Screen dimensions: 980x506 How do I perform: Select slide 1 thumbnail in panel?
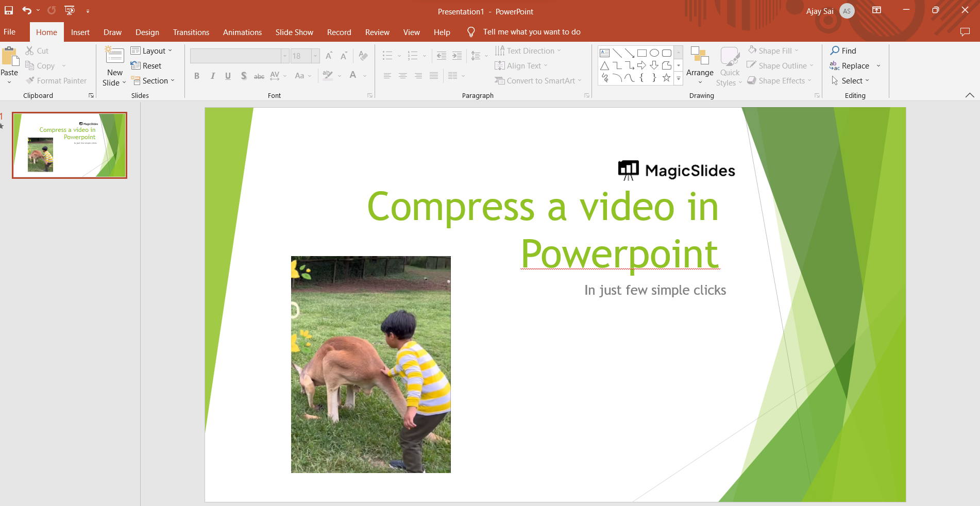(x=70, y=145)
